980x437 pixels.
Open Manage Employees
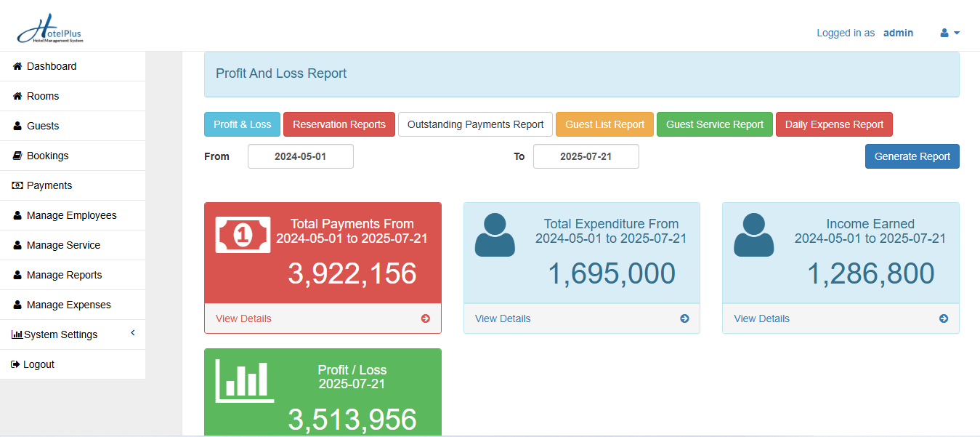73,215
